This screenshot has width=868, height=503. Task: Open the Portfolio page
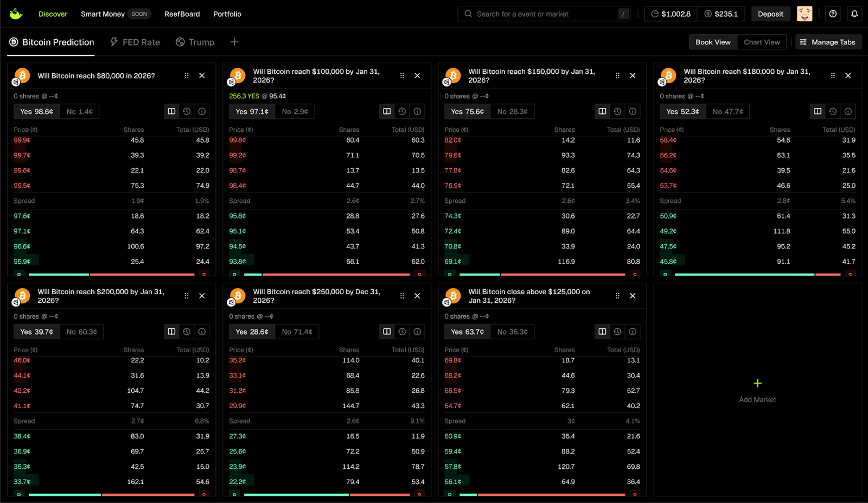[x=227, y=14]
